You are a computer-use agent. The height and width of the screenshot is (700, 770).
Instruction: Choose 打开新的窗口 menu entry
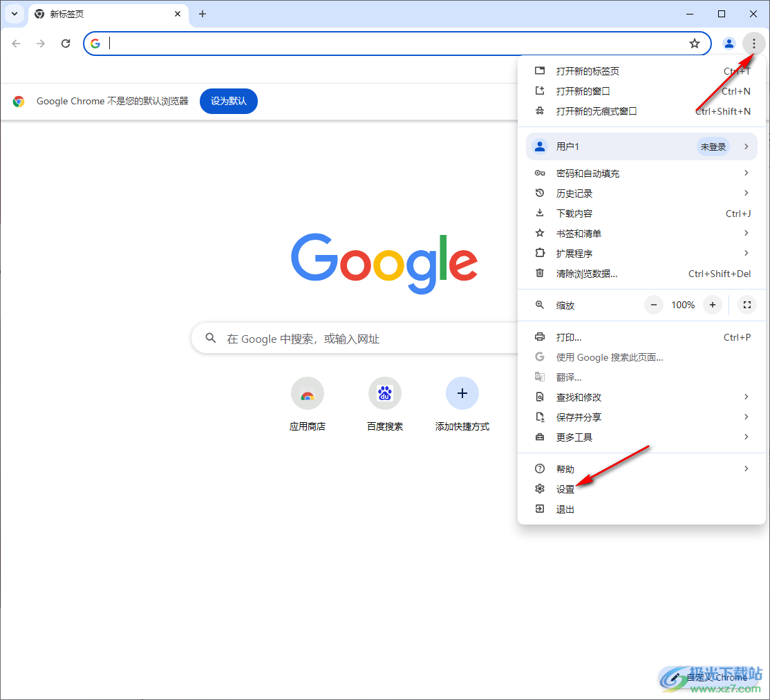coord(641,91)
